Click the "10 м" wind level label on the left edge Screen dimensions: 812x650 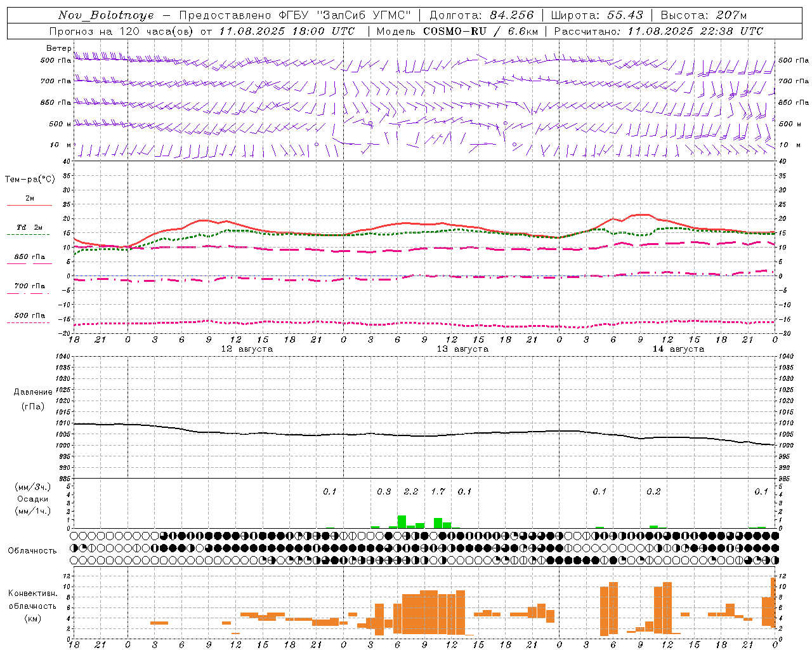pyautogui.click(x=60, y=145)
